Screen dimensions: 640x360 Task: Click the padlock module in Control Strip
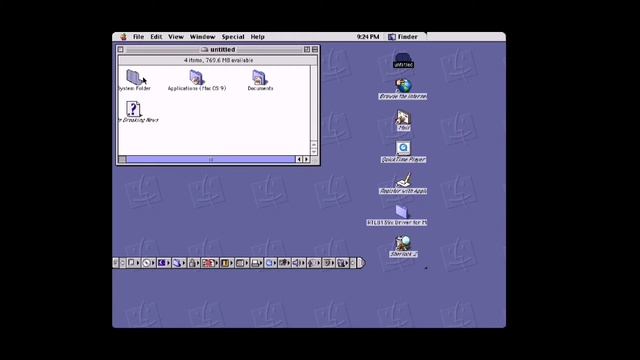pos(193,263)
